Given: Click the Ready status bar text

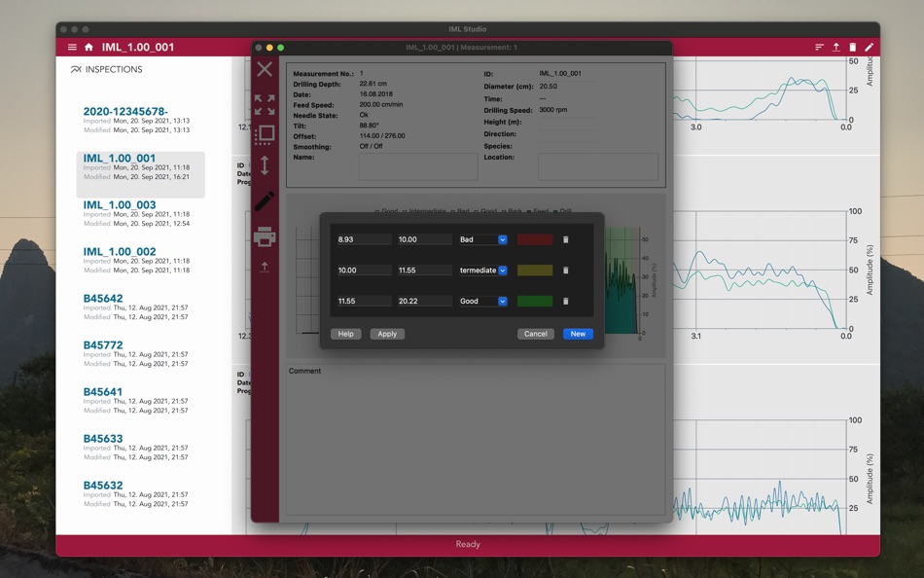Looking at the screenshot, I should 468,544.
